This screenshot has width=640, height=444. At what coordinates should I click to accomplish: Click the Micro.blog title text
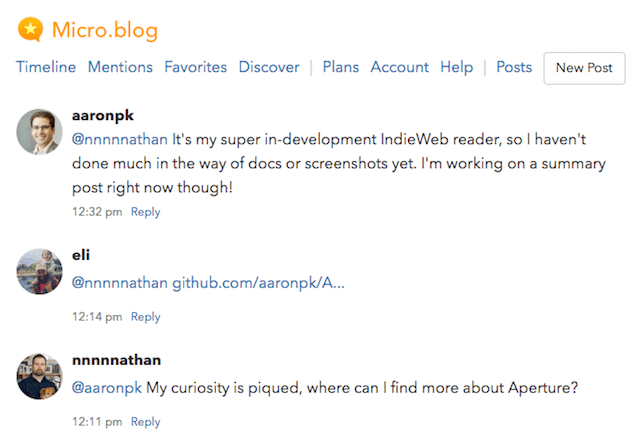coord(105,31)
